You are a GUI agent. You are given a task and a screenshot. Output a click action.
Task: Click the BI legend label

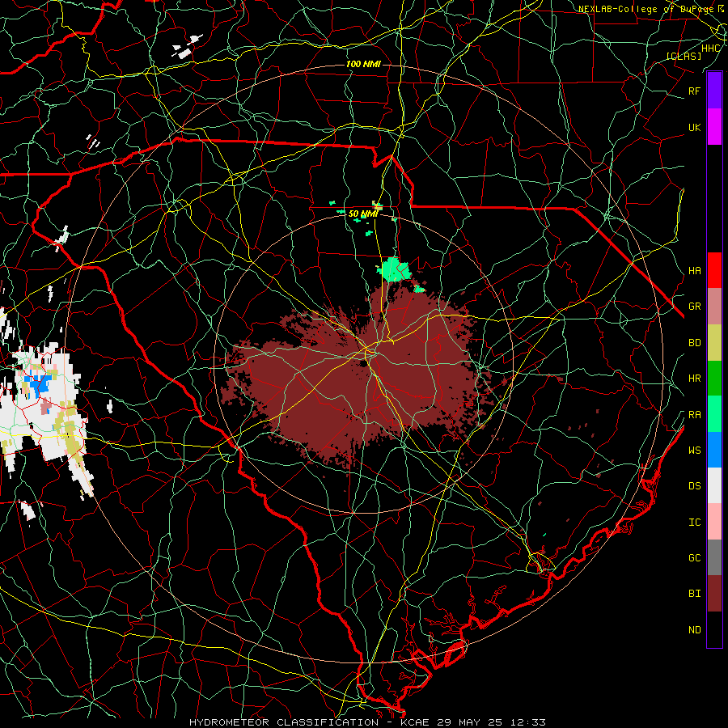[694, 594]
